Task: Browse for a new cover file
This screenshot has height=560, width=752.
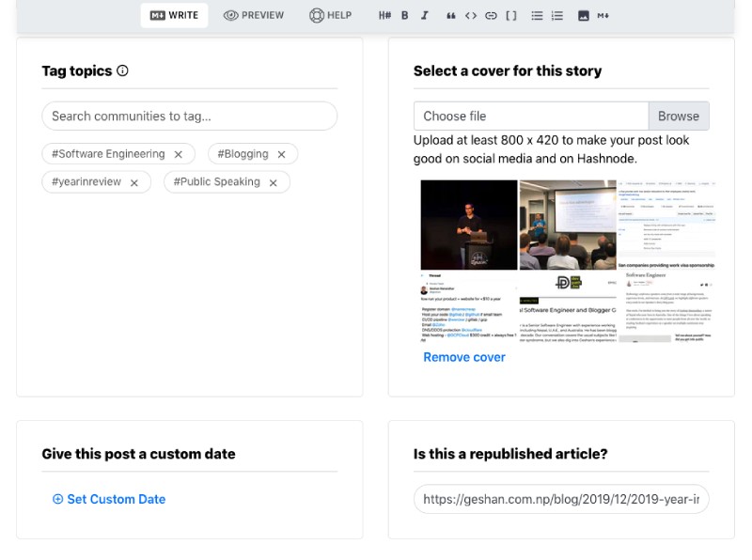Action: (x=679, y=116)
